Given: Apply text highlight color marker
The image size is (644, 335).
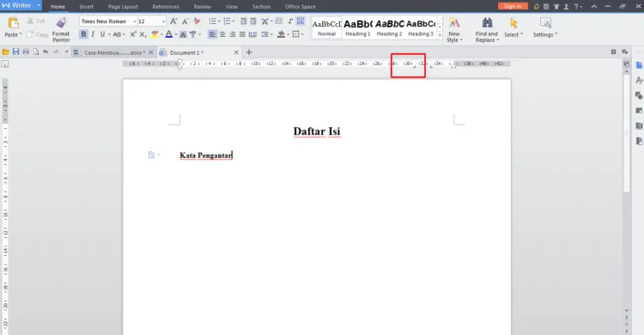Looking at the screenshot, I should (x=155, y=34).
